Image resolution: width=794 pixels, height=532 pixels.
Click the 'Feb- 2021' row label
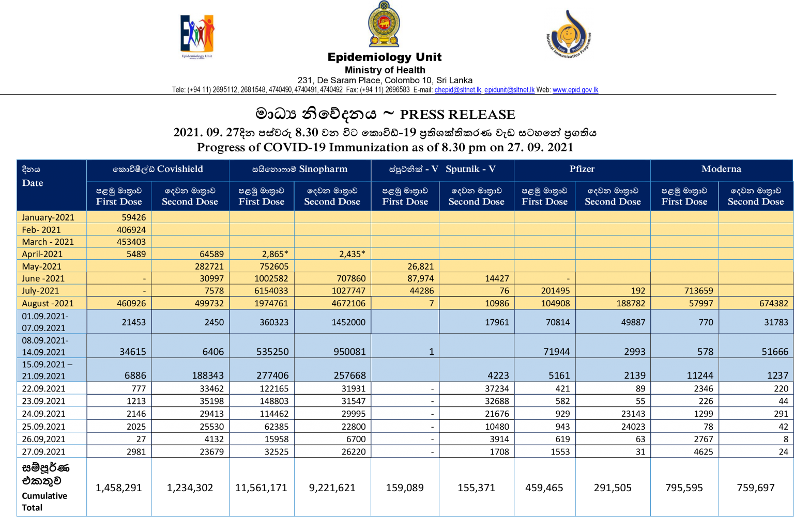tap(41, 230)
